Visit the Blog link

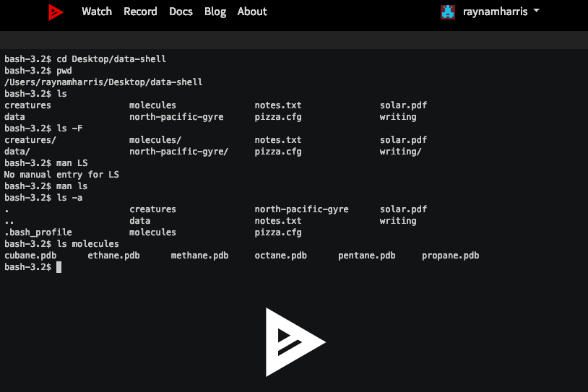click(215, 12)
